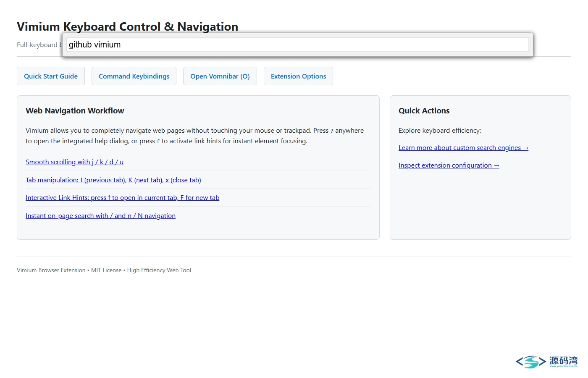Learn more about custom search engines

point(463,148)
